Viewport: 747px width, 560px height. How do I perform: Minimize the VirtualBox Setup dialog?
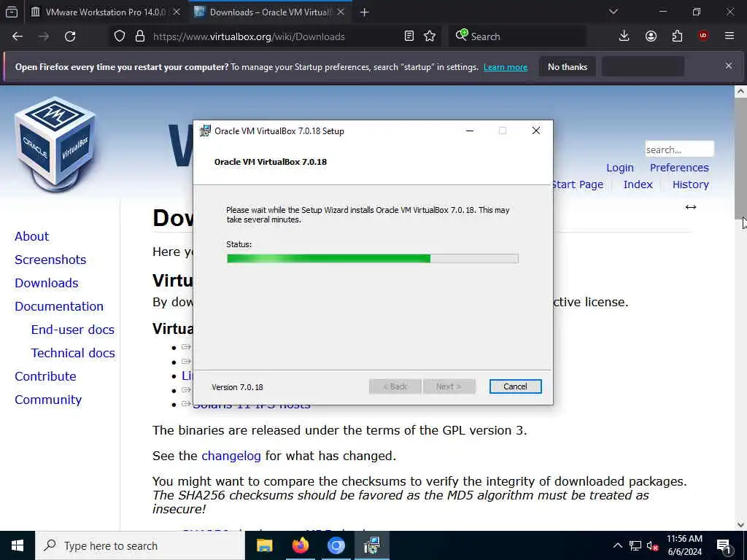click(469, 131)
